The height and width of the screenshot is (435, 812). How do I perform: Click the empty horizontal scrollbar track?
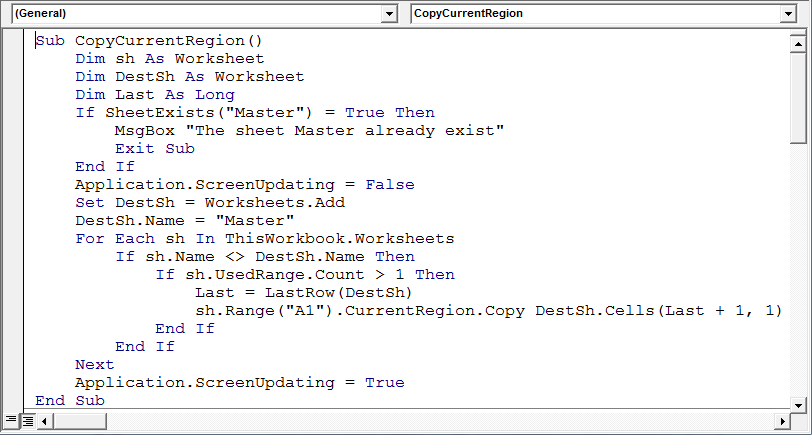tap(440, 421)
